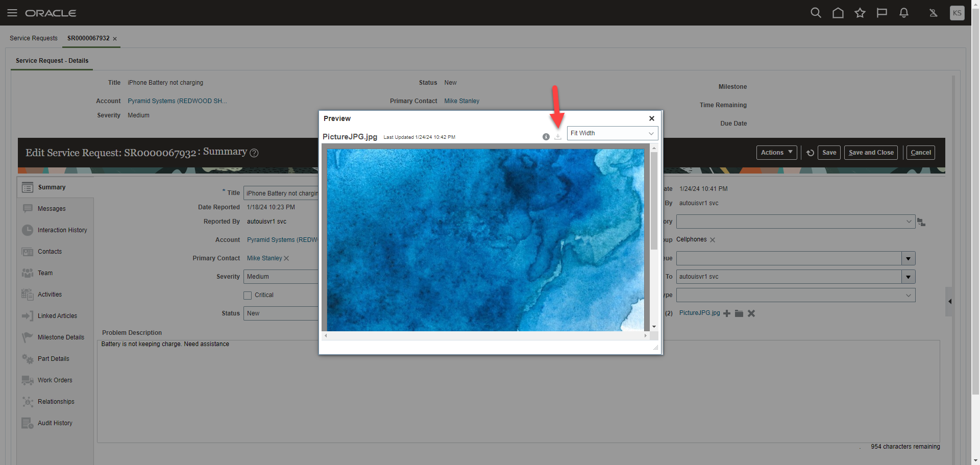Remove the PictureJPG.jpg attachment via X icon

point(751,313)
